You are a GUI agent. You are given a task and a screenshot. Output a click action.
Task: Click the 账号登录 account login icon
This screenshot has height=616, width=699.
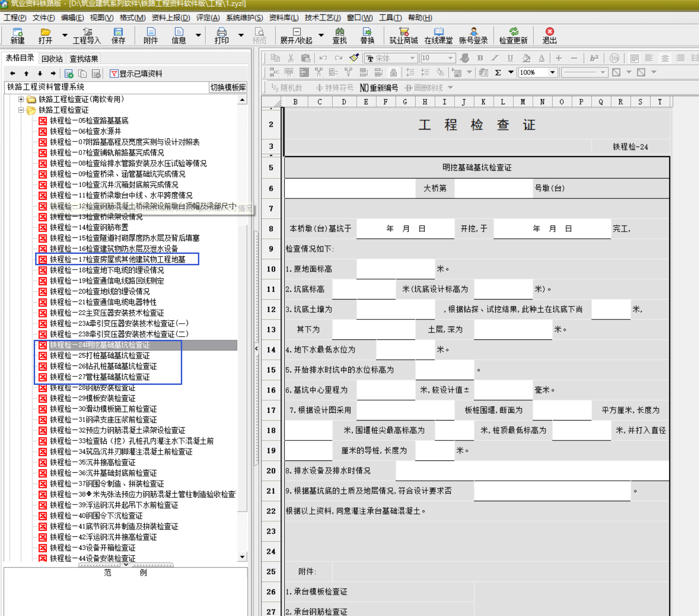click(x=474, y=32)
